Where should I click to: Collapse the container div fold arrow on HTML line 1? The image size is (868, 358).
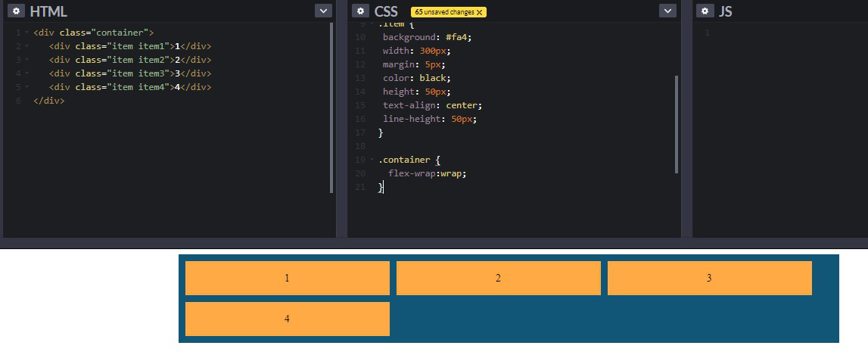coord(26,33)
